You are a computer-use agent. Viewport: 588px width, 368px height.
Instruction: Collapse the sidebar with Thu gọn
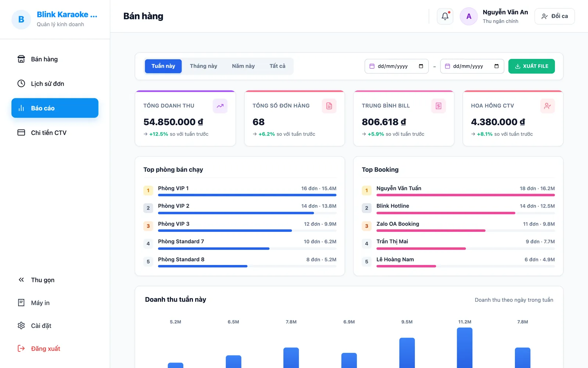pos(55,280)
